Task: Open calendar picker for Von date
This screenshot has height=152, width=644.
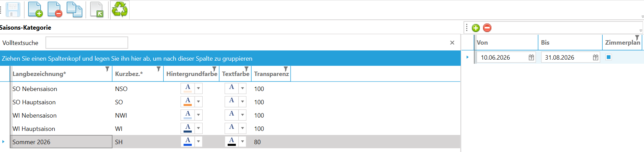Action: [531, 58]
